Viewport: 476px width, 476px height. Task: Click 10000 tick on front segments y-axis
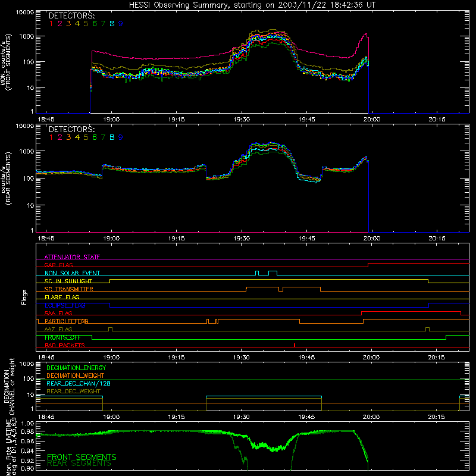point(24,12)
